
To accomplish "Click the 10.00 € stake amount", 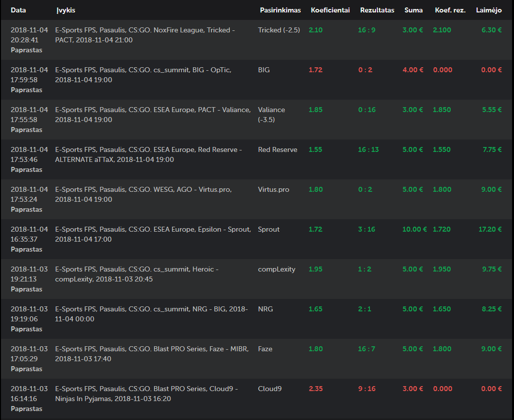I will (414, 229).
